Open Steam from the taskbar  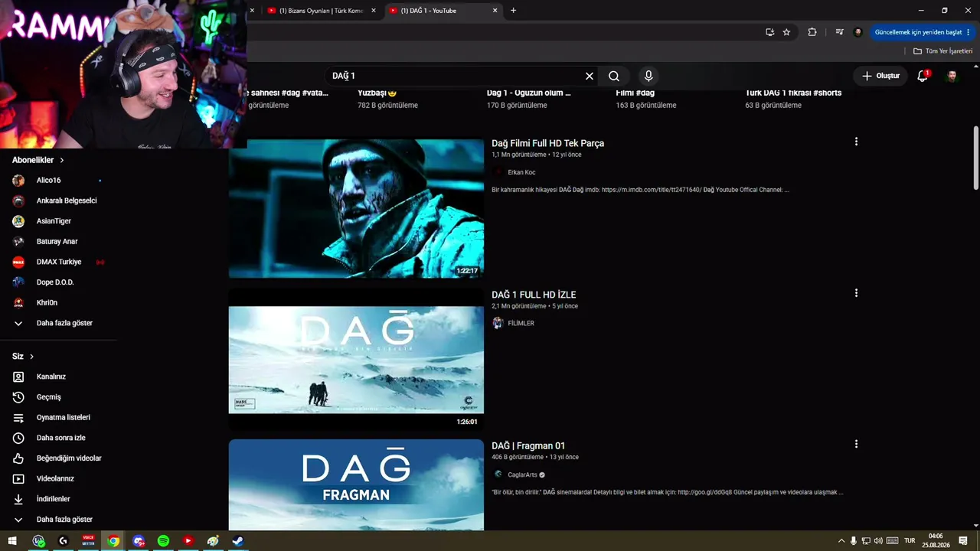pyautogui.click(x=238, y=541)
